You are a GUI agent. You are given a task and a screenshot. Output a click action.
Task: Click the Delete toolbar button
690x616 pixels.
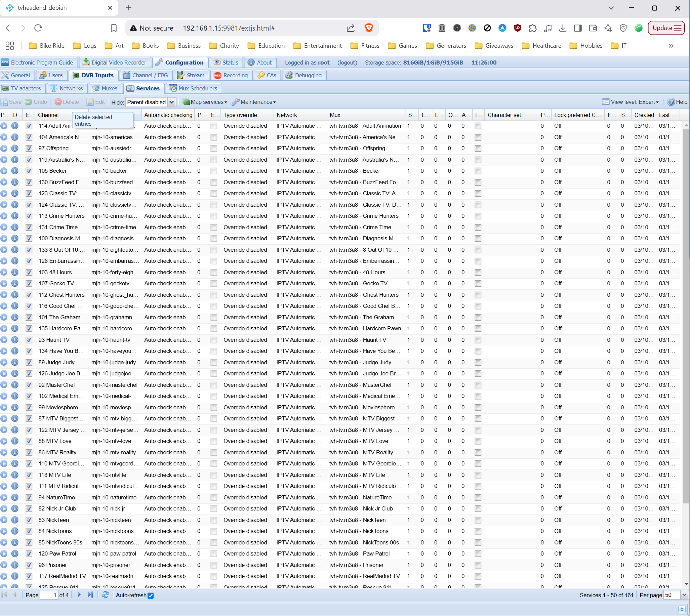tap(67, 102)
